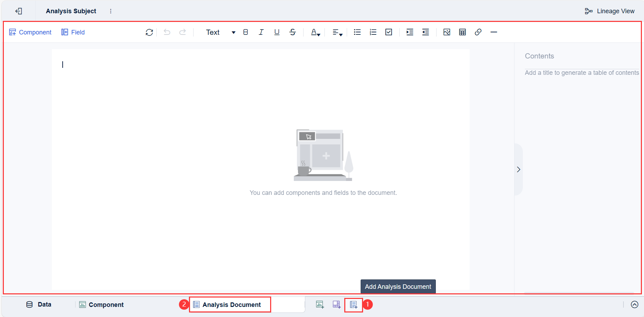Click the Add Analysis Document icon
Image resolution: width=644 pixels, height=317 pixels.
pos(353,304)
